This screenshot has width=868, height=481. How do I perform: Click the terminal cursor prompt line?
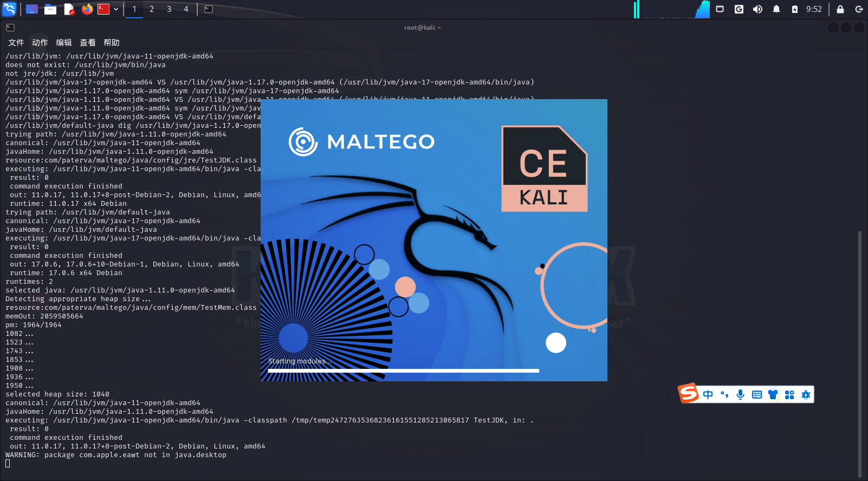pos(8,464)
